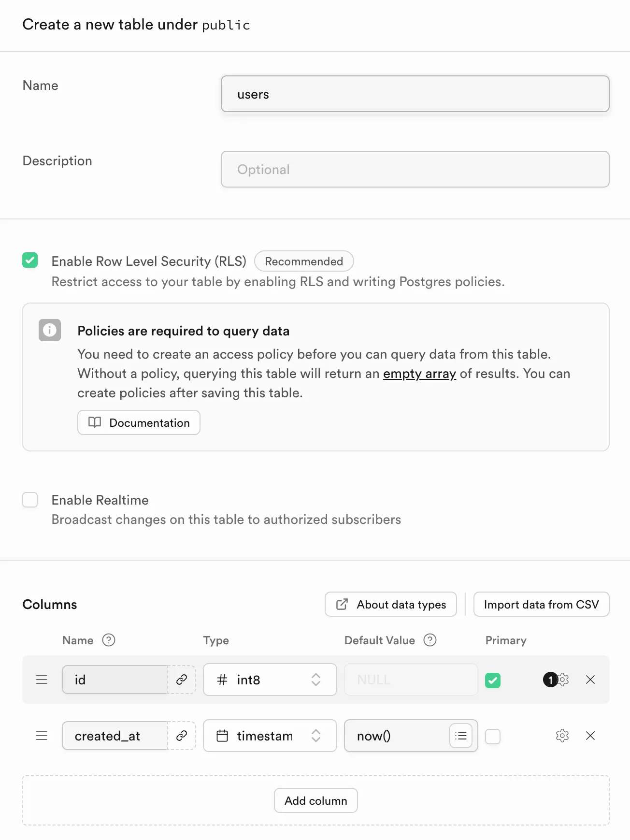Remove the id column with X icon
Screen dimensions: 630x840
pos(590,680)
